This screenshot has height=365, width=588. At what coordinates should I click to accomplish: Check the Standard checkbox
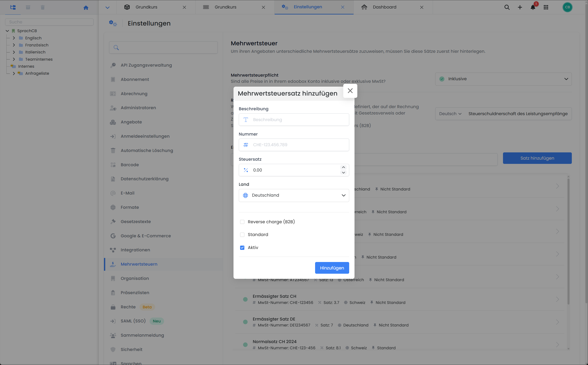point(242,234)
